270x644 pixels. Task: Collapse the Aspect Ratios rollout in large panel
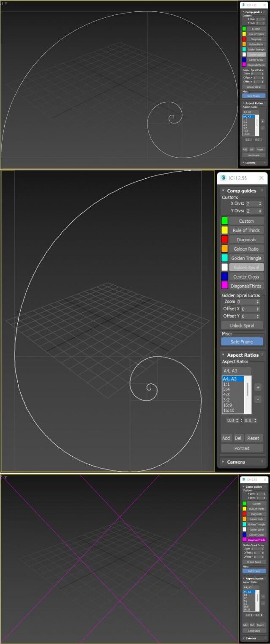point(243,355)
